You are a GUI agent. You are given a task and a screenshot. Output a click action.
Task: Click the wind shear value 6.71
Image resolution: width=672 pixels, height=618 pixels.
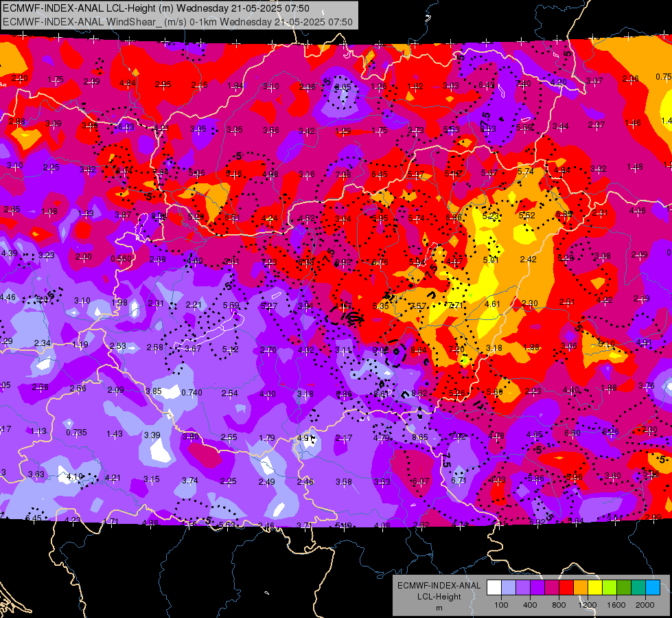[x=459, y=481]
